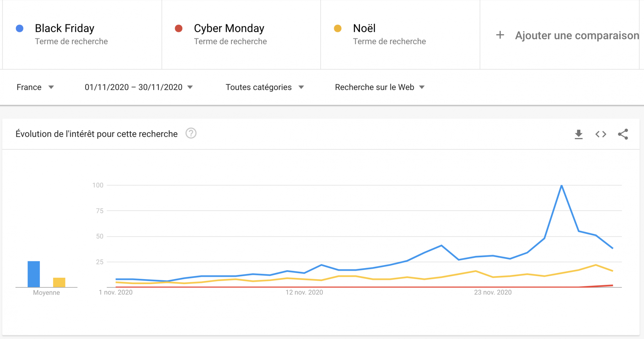The width and height of the screenshot is (644, 339).
Task: Click the yellow Moyenne average bar
Action: click(x=59, y=282)
